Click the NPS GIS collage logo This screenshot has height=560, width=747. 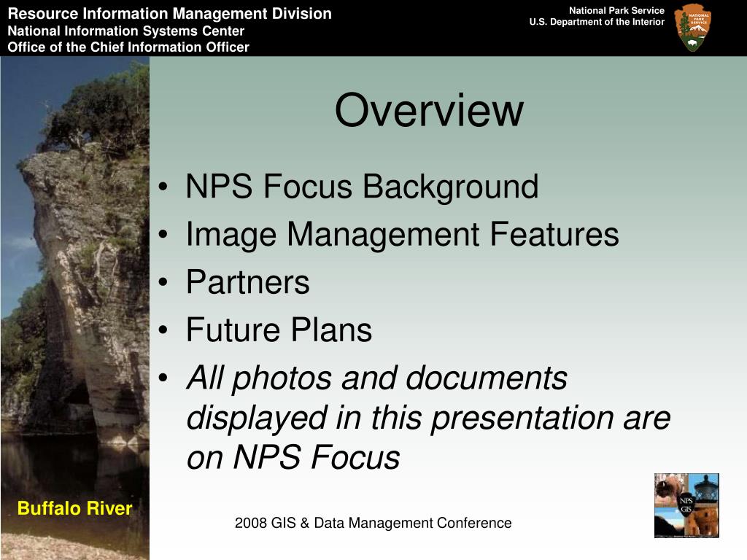tap(686, 506)
